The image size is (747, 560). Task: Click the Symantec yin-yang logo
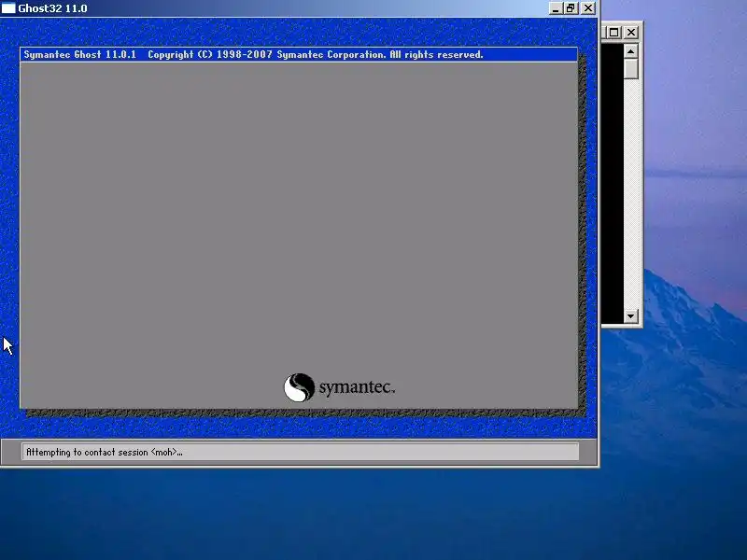pos(299,387)
